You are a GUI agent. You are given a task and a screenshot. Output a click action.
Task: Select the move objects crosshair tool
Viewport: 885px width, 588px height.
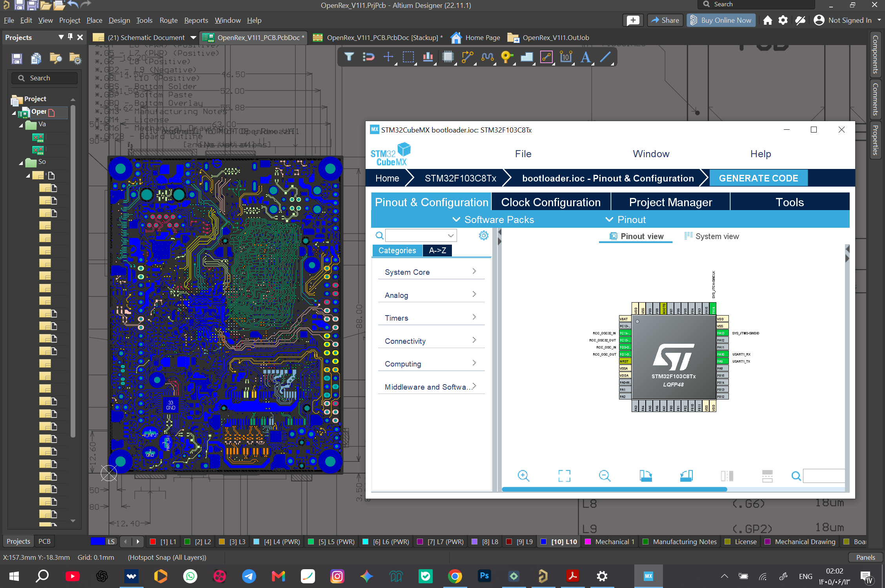point(388,57)
